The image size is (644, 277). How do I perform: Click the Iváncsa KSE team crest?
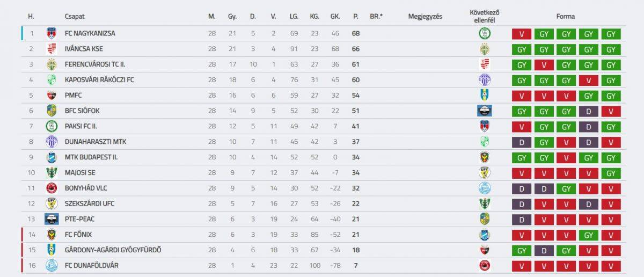coord(52,49)
